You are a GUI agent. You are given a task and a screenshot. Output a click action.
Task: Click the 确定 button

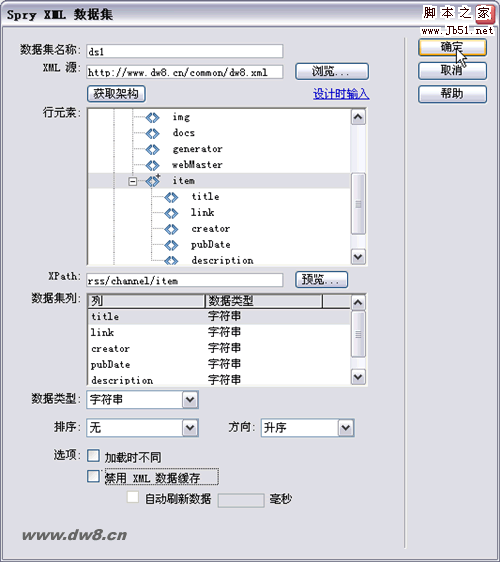click(x=452, y=47)
